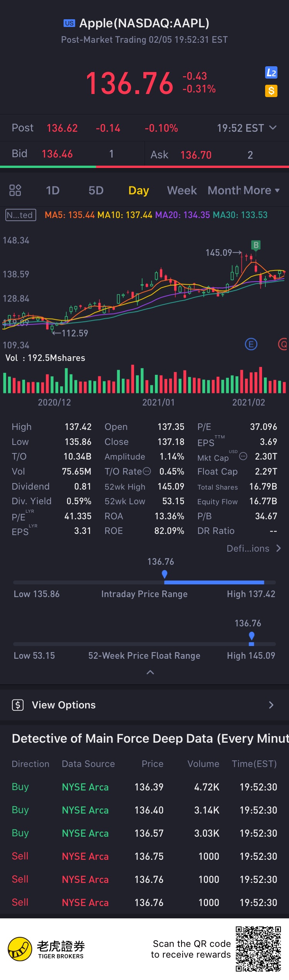Tap the QR code image
Image resolution: width=289 pixels, height=980 pixels.
tap(258, 949)
